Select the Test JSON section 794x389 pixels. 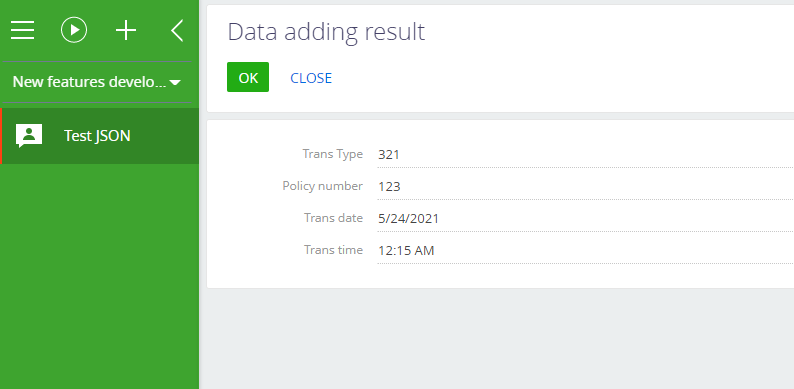click(x=99, y=136)
